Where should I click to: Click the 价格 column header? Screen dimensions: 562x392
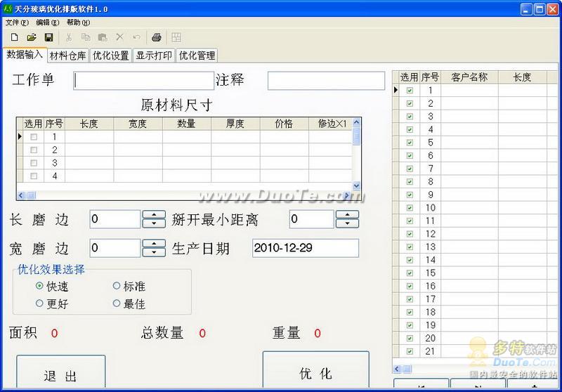pos(285,124)
